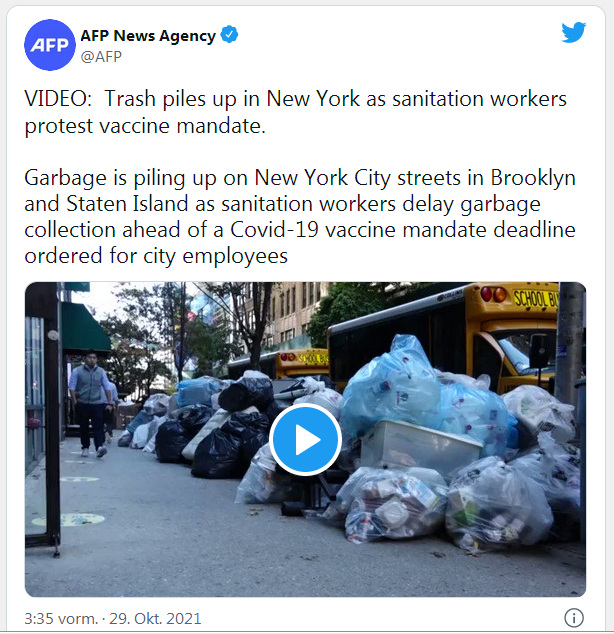
Task: Click the AFP round profile avatar
Action: coord(50,45)
